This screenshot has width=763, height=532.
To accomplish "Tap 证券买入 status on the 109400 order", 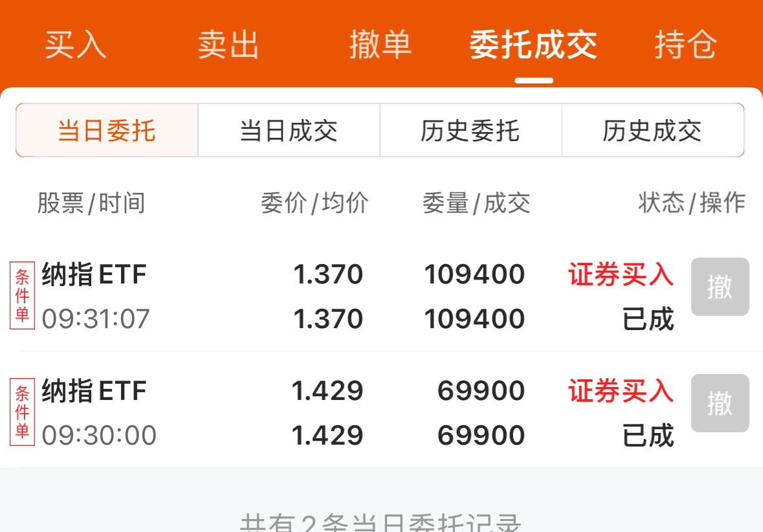I will [x=621, y=275].
